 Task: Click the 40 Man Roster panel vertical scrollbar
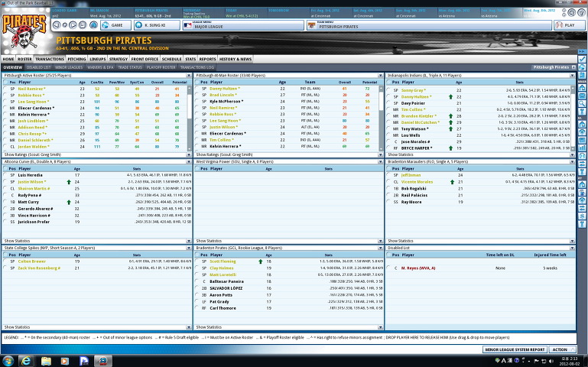click(x=381, y=117)
